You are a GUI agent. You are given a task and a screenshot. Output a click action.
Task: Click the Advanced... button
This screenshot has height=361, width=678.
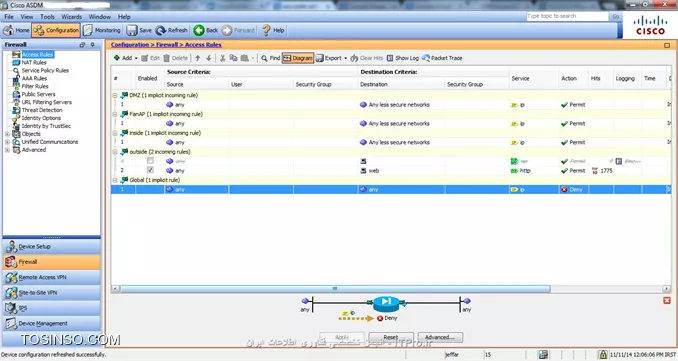point(440,337)
